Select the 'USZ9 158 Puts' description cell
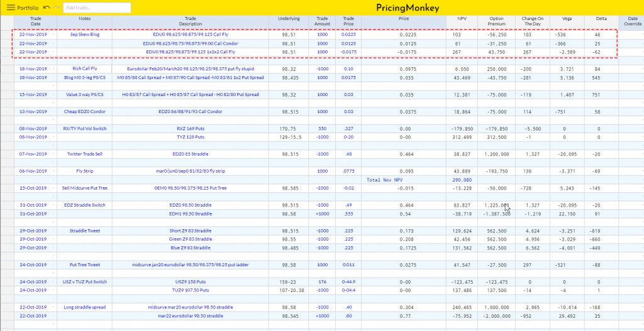 (x=190, y=282)
